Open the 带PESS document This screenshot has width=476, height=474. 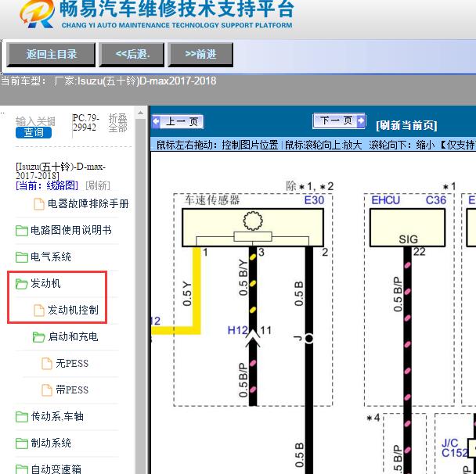(72, 390)
